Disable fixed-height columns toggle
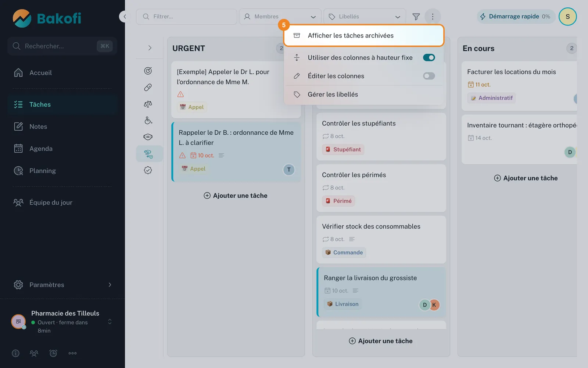Screen dimensions: 588x368 click(x=429, y=57)
